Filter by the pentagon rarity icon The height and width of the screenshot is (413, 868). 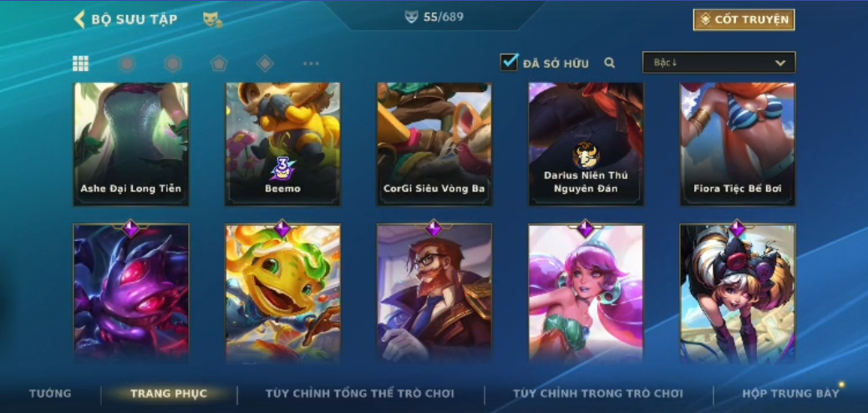(219, 64)
